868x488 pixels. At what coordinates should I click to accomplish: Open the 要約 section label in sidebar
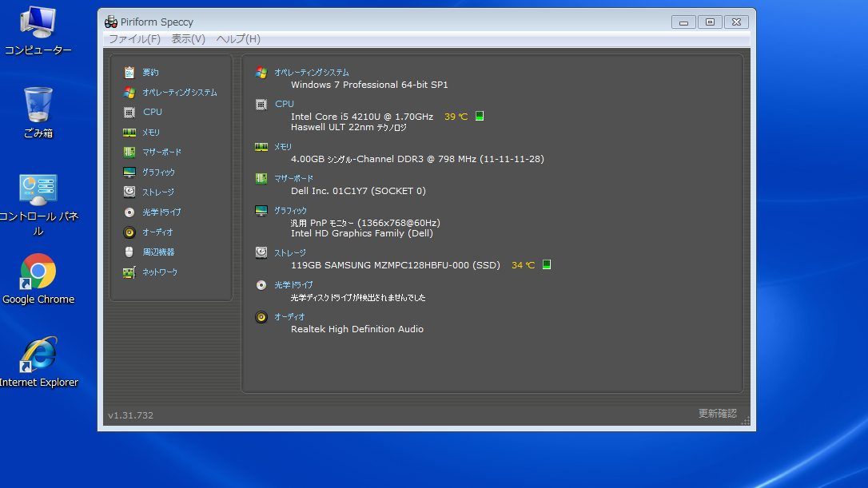coord(150,73)
